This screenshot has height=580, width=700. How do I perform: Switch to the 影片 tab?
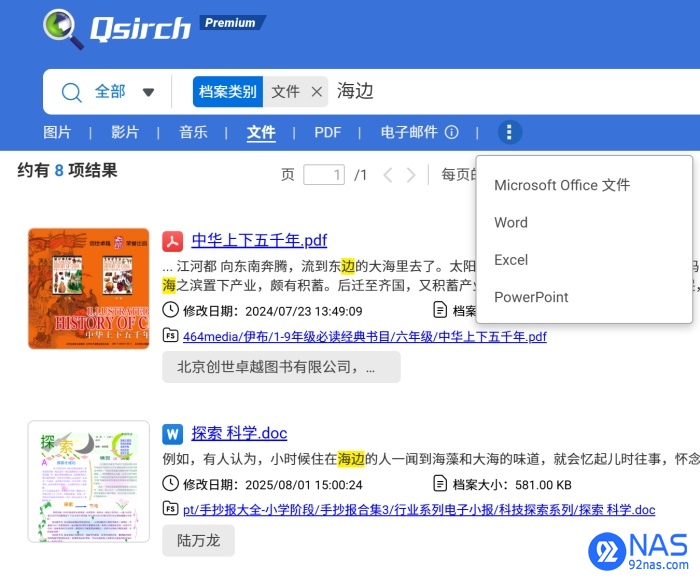coord(125,132)
